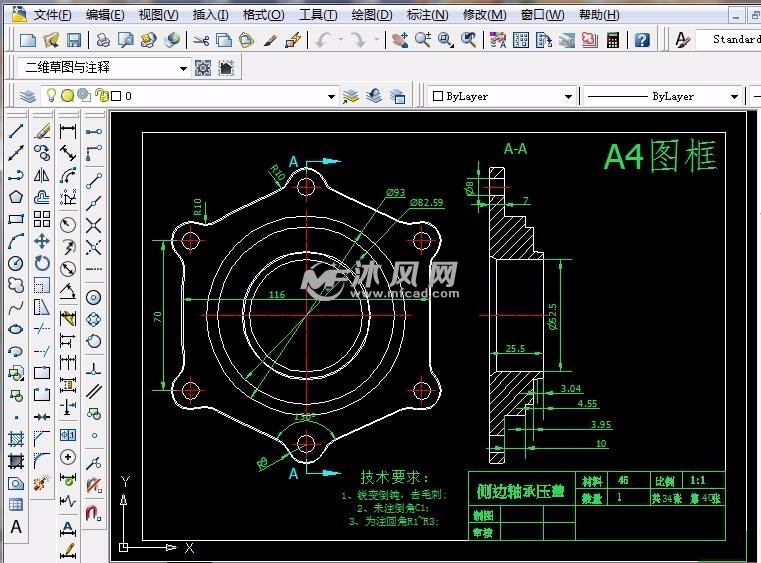The image size is (761, 563).
Task: Open the Hatch pattern tool
Action: tap(16, 439)
